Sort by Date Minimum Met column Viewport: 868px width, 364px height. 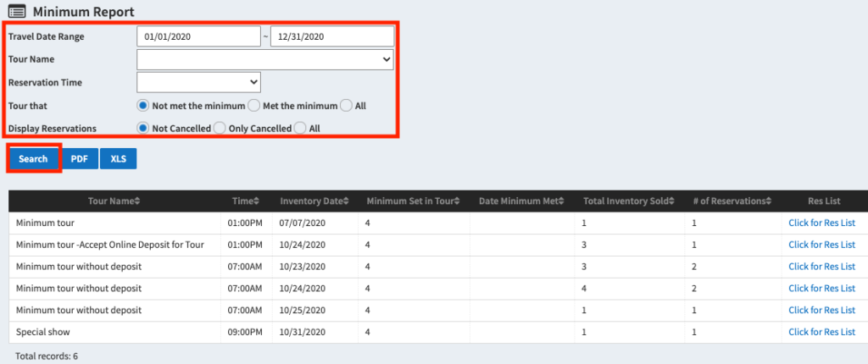521,201
